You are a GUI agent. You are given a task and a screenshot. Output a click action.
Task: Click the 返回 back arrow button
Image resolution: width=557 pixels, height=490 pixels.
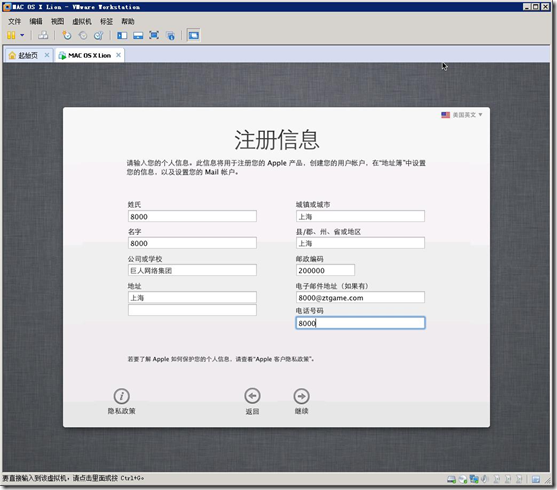(x=252, y=396)
